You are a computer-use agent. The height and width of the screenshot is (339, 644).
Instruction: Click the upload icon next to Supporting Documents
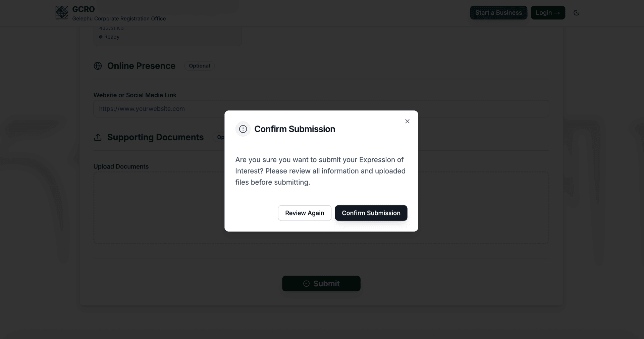(x=98, y=138)
